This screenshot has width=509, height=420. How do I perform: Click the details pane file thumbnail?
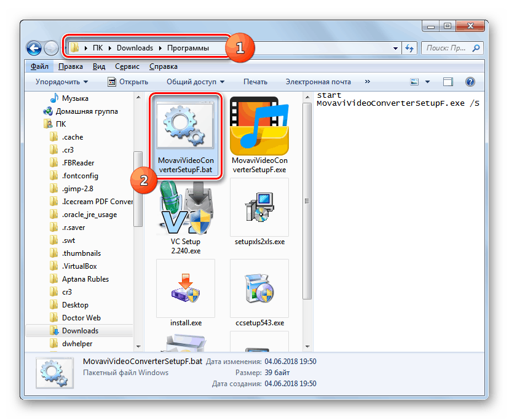55,373
